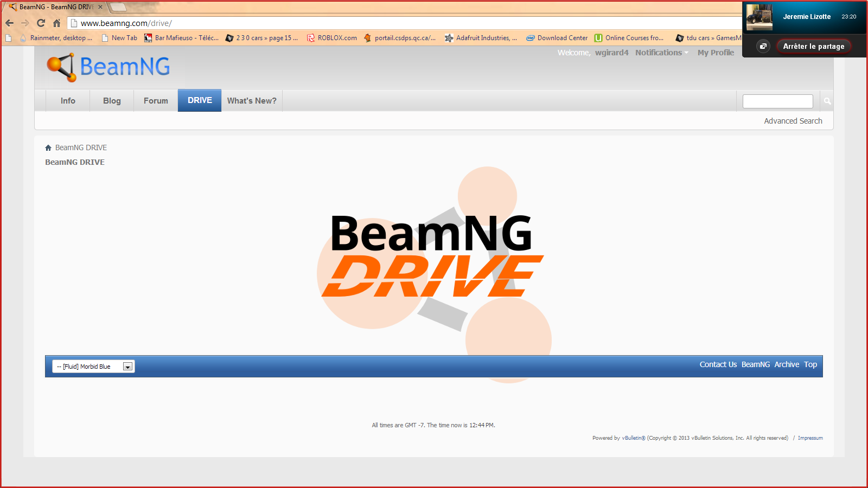
Task: Click the BeamNG logo in header
Action: (108, 67)
